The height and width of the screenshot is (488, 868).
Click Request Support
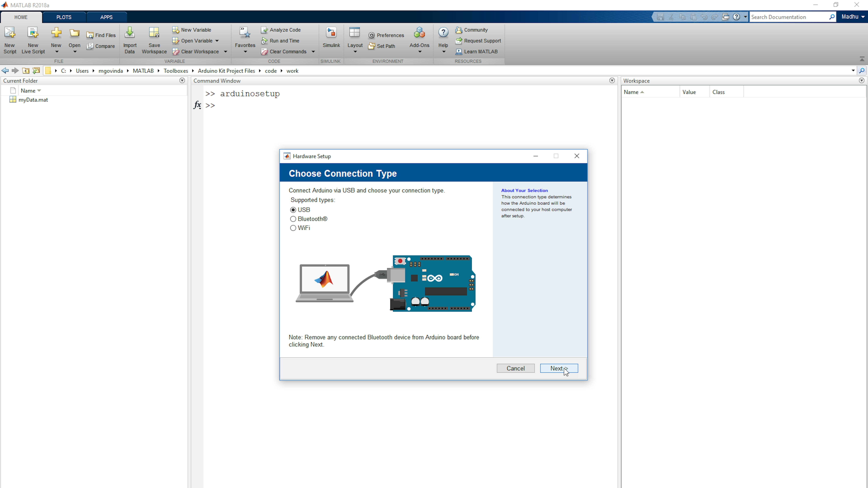tap(478, 41)
